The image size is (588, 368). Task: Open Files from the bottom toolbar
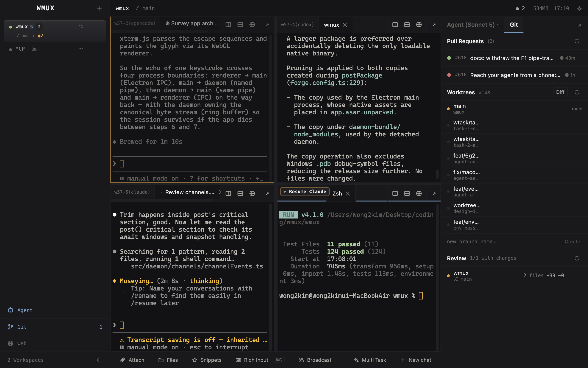click(168, 360)
